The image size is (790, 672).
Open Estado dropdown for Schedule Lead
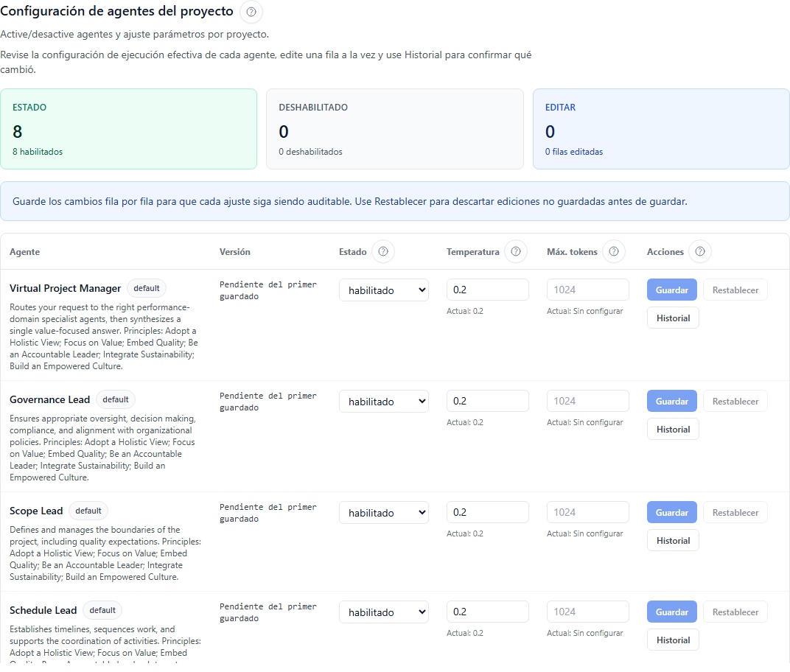click(384, 612)
